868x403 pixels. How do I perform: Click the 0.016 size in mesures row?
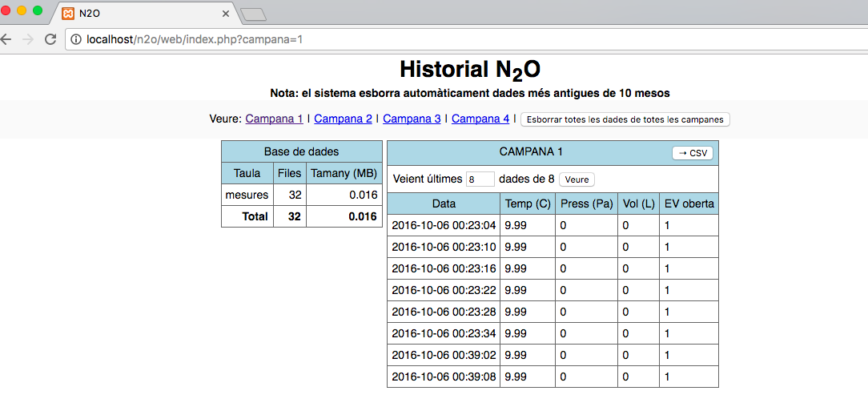(344, 195)
